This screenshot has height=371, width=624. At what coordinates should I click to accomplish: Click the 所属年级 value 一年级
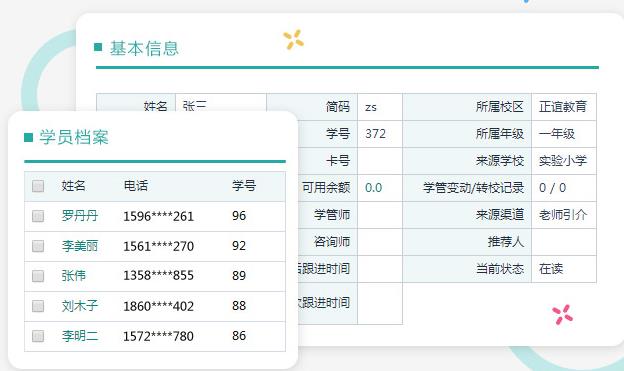pyautogui.click(x=557, y=134)
